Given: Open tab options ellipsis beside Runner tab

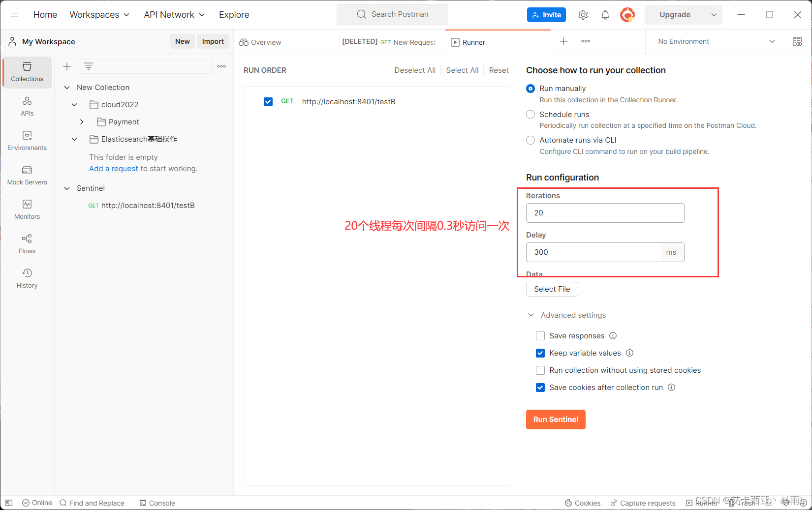Looking at the screenshot, I should pos(586,41).
